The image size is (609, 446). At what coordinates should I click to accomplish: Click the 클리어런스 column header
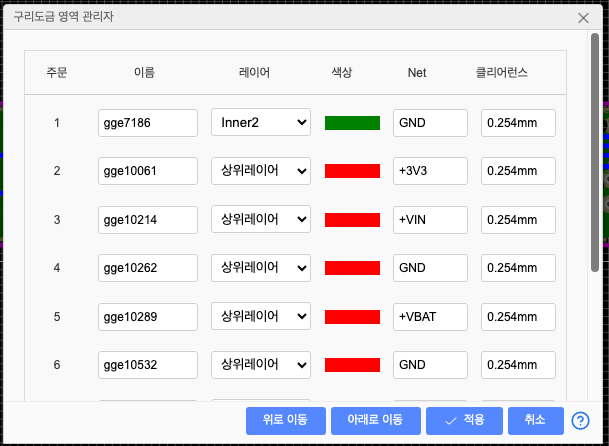(x=502, y=72)
